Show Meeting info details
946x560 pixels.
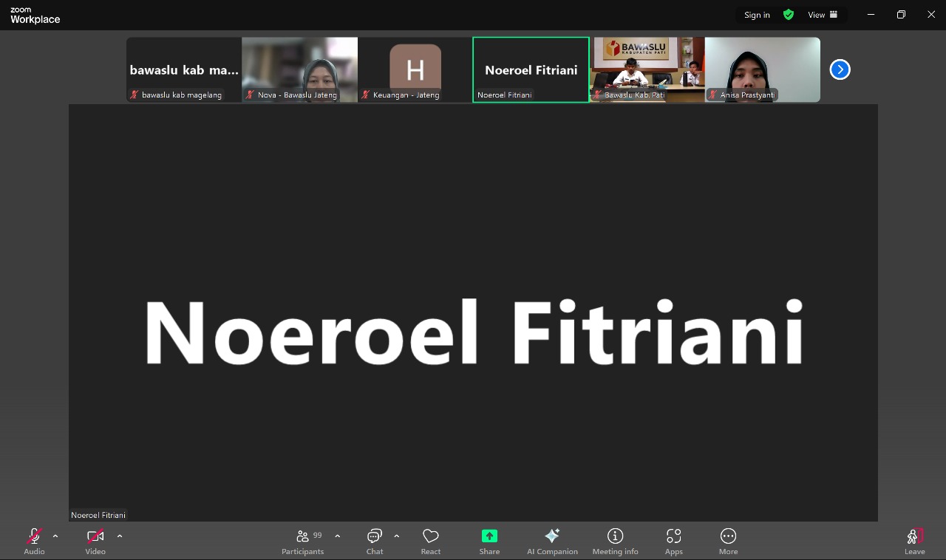(615, 540)
